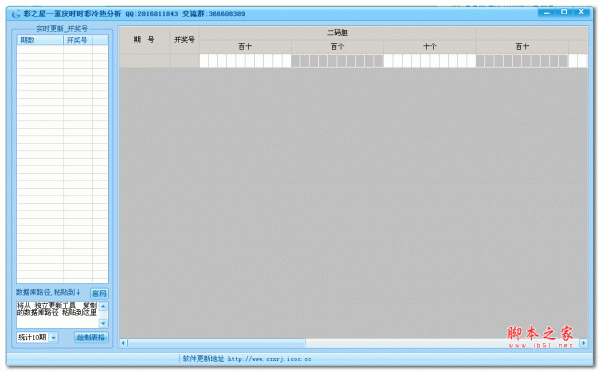Viewport: 600px width, 372px height.
Task: Click the horizontal scrollbar thumb of the table
Action: (x=217, y=343)
